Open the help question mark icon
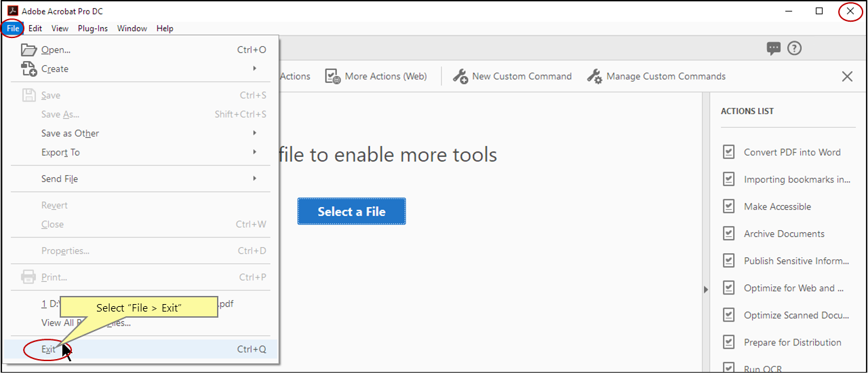 [x=794, y=48]
